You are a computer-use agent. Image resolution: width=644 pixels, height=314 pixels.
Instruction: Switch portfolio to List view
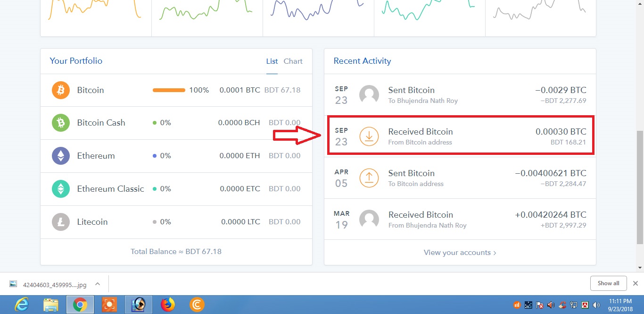272,61
